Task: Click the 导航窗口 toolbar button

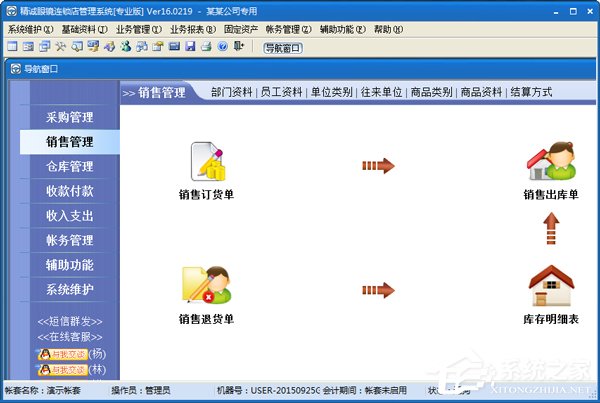Action: pos(283,48)
